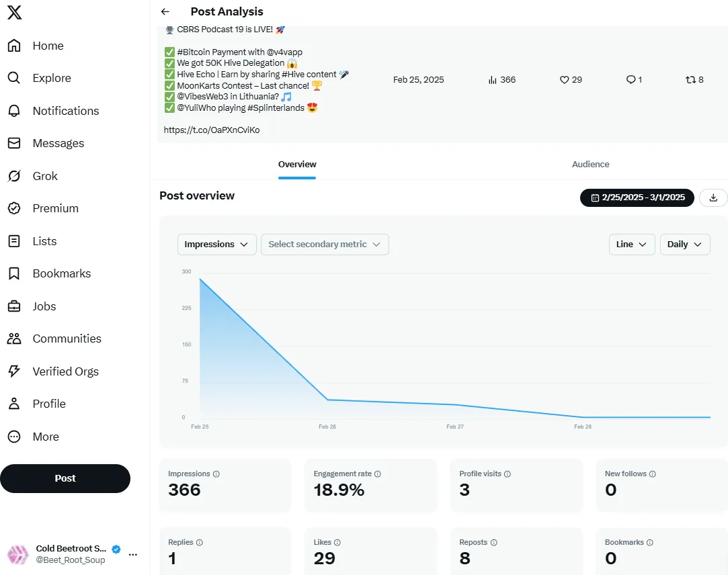
Task: Click the Communities people icon
Action: click(x=14, y=339)
